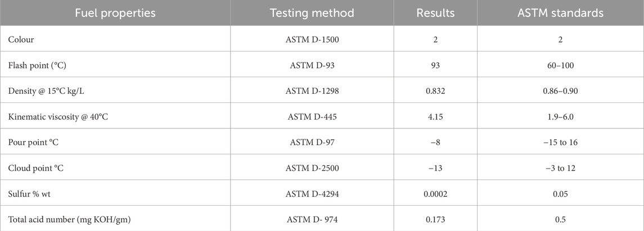644x231 pixels.
Task: Click the −15 to 16 standards value
Action: coord(560,142)
